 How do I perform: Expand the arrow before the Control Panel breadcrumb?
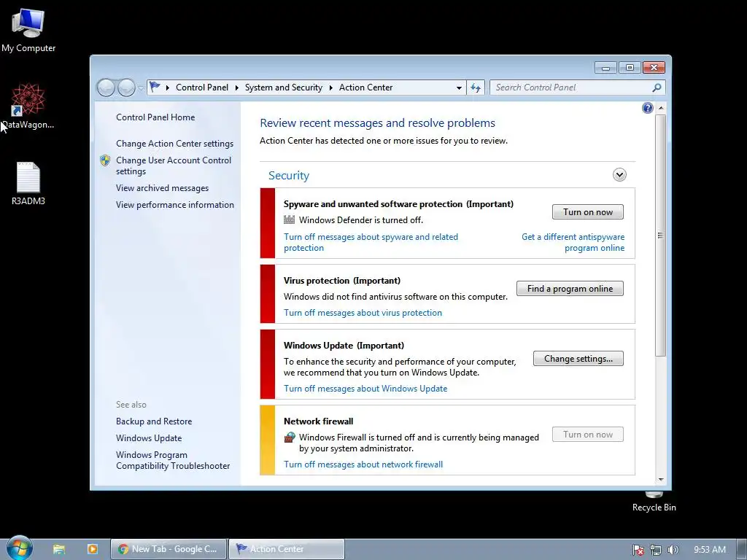[x=168, y=87]
